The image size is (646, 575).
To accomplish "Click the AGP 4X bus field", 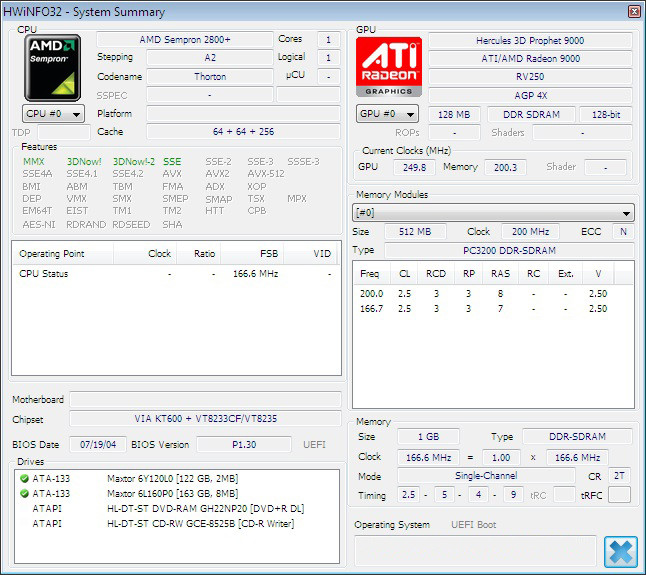I will (530, 96).
